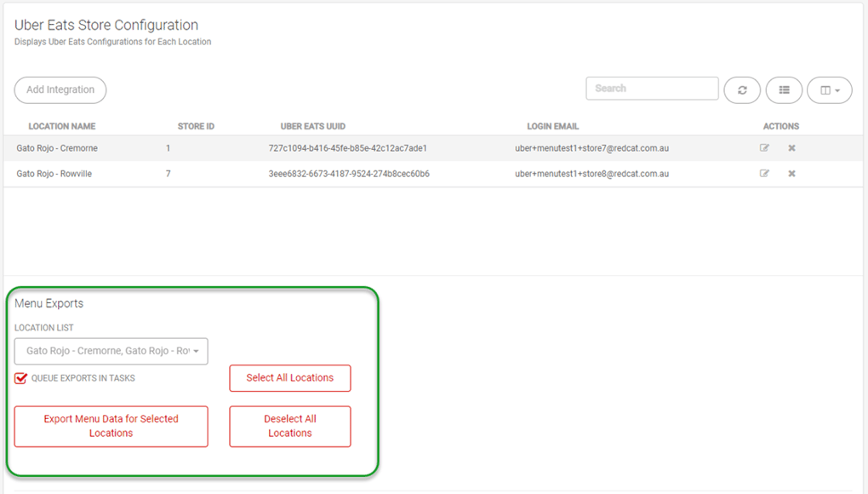Viewport: 868px width, 494px height.
Task: Select the Gato Rojo - Cremorne row name
Action: [x=57, y=148]
